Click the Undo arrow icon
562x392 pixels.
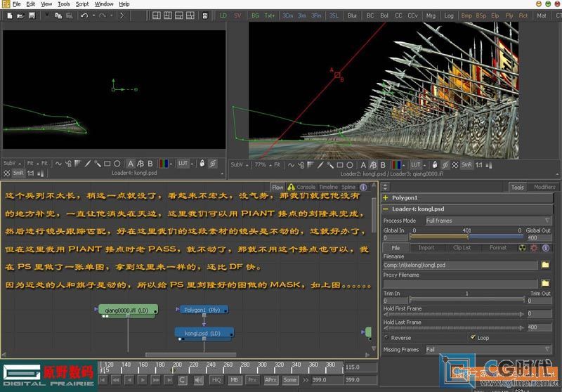point(84,15)
